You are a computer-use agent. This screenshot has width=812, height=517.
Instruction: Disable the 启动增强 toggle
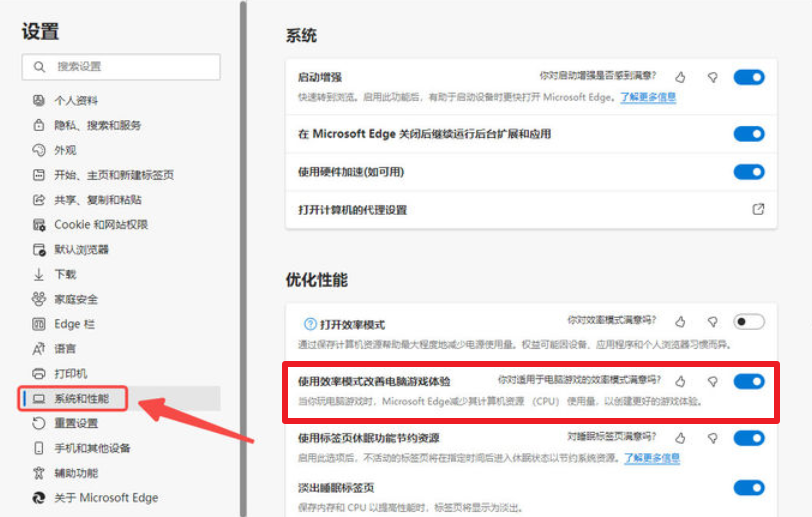click(x=749, y=77)
